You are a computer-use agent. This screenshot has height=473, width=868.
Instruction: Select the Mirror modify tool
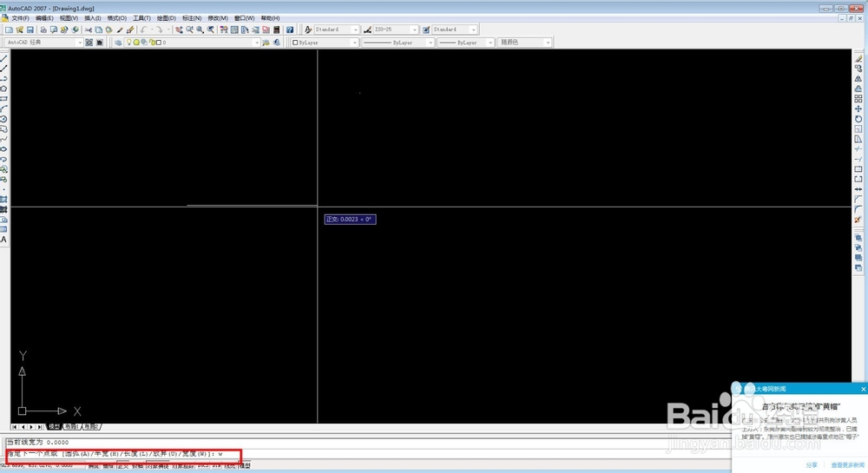coord(858,79)
